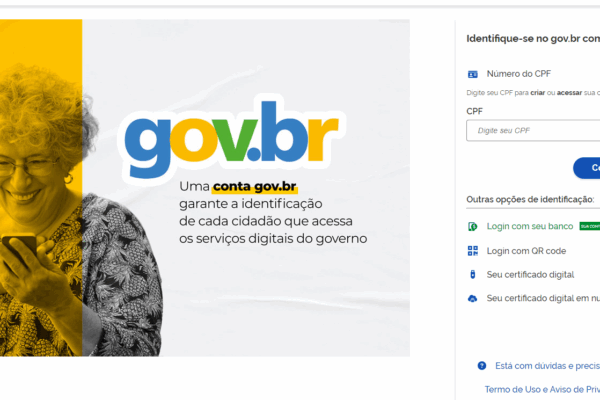Click the blue Continuar button

(x=587, y=168)
